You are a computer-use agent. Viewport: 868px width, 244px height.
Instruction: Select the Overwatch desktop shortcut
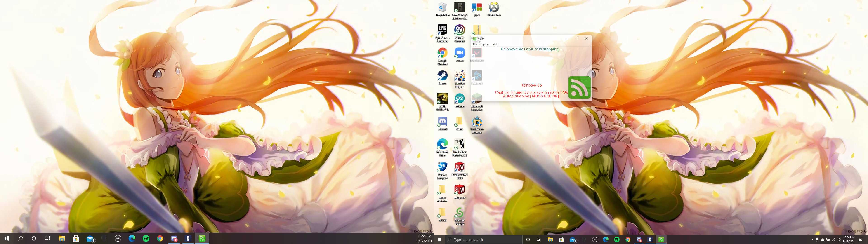[x=494, y=9]
